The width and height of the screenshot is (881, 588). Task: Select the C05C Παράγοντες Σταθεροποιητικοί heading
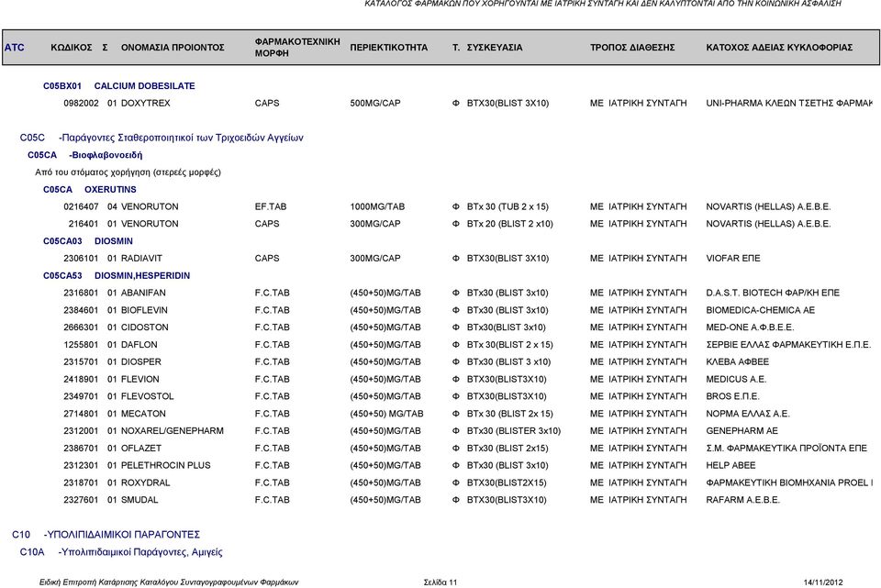pos(162,138)
